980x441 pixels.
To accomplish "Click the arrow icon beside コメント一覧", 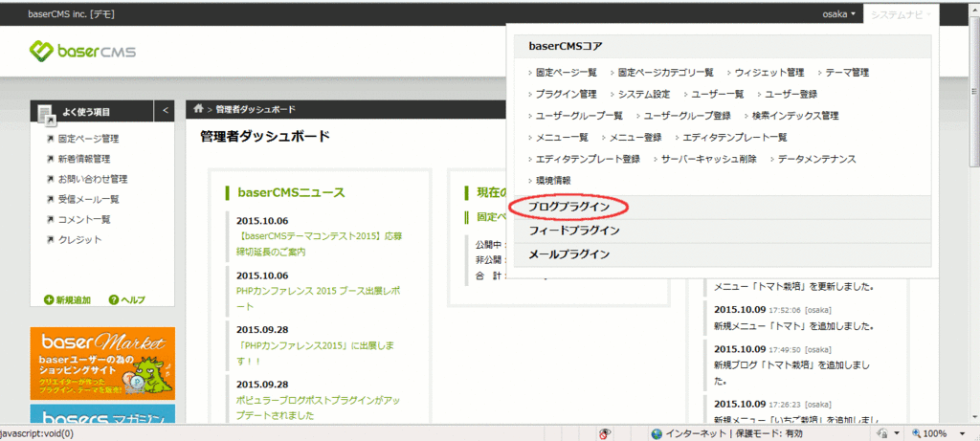I will [51, 220].
